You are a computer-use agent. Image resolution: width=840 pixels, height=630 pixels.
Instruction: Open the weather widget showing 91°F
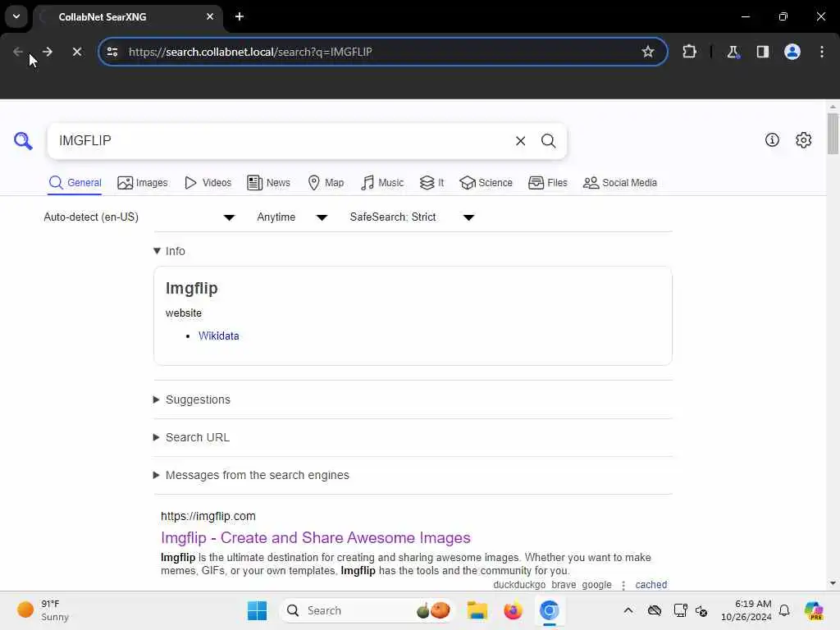point(44,610)
